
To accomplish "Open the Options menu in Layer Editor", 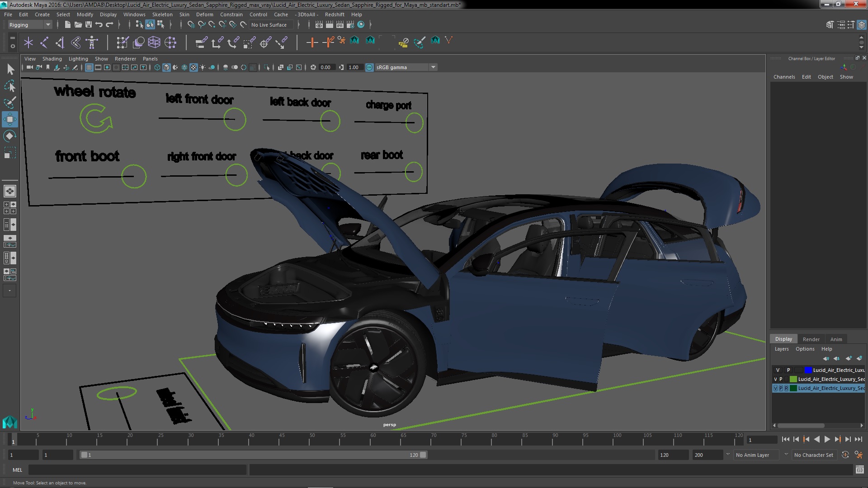I will click(x=805, y=349).
